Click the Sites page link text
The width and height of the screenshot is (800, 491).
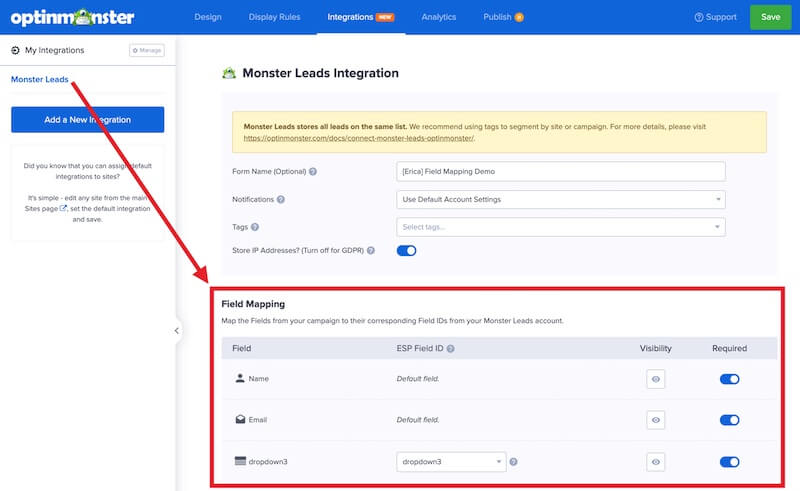[x=41, y=209]
